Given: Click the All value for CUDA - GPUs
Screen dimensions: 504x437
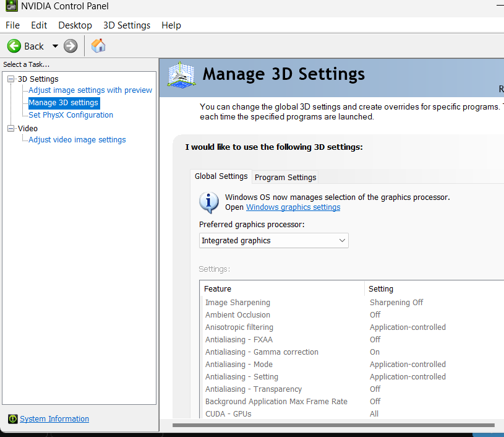Looking at the screenshot, I should pyautogui.click(x=374, y=414).
